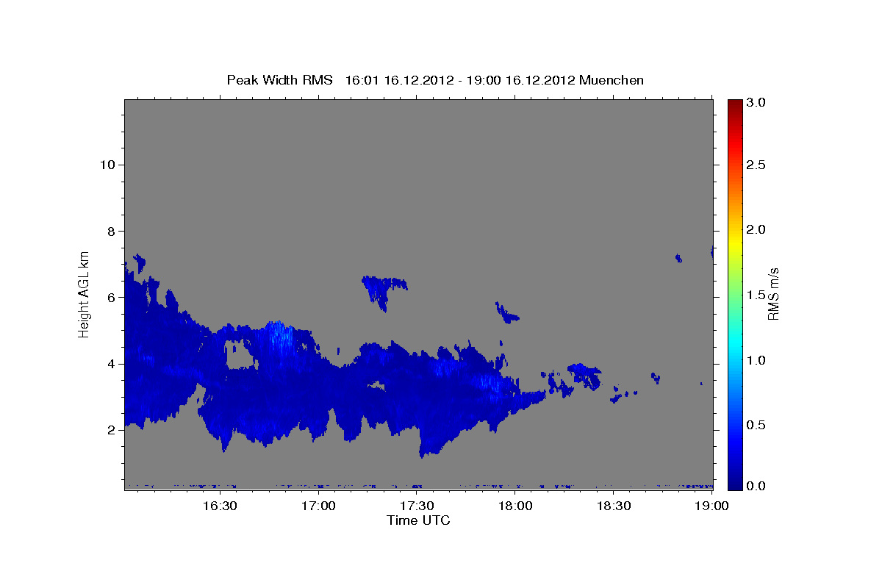Click the height tick label 10
This screenshot has height=588, width=882.
(x=109, y=165)
